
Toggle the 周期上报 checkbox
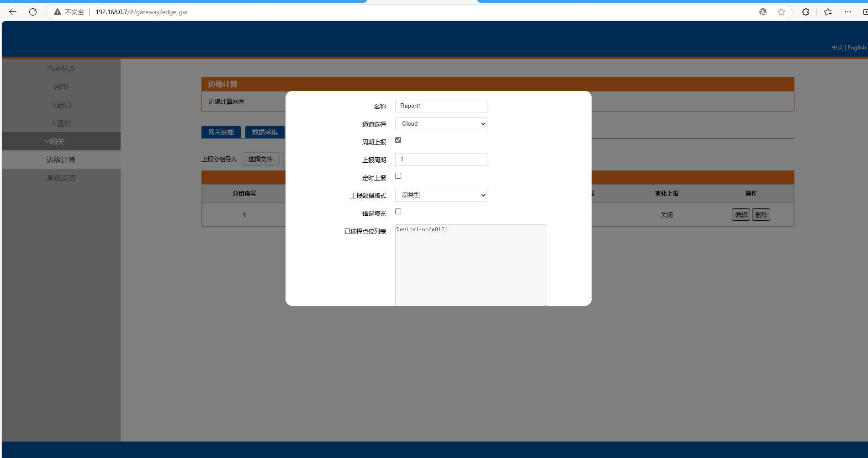(398, 140)
